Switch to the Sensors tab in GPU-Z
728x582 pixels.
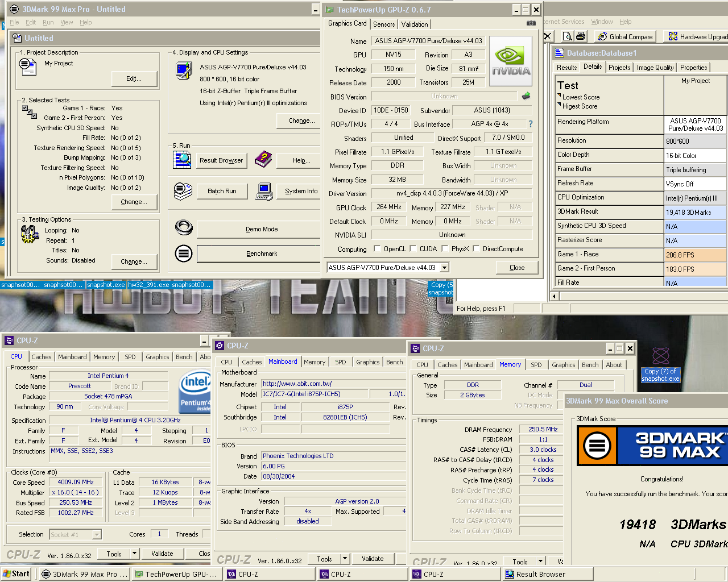[x=384, y=24]
